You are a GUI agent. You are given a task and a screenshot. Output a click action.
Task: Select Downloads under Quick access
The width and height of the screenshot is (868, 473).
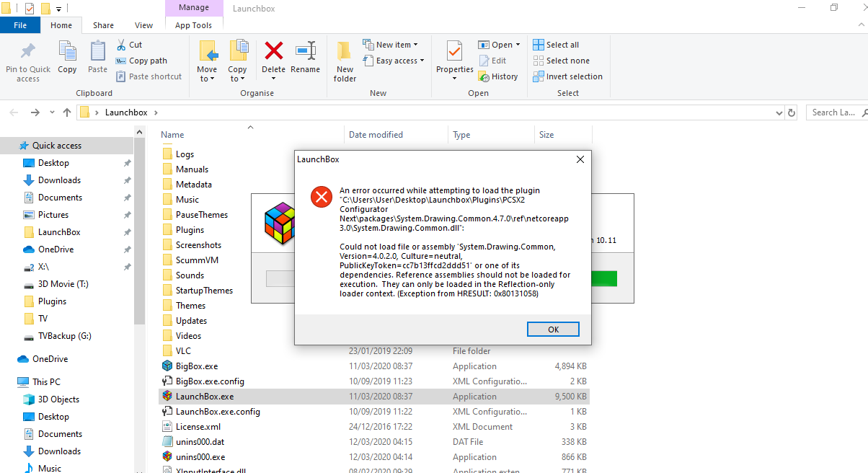pos(59,180)
